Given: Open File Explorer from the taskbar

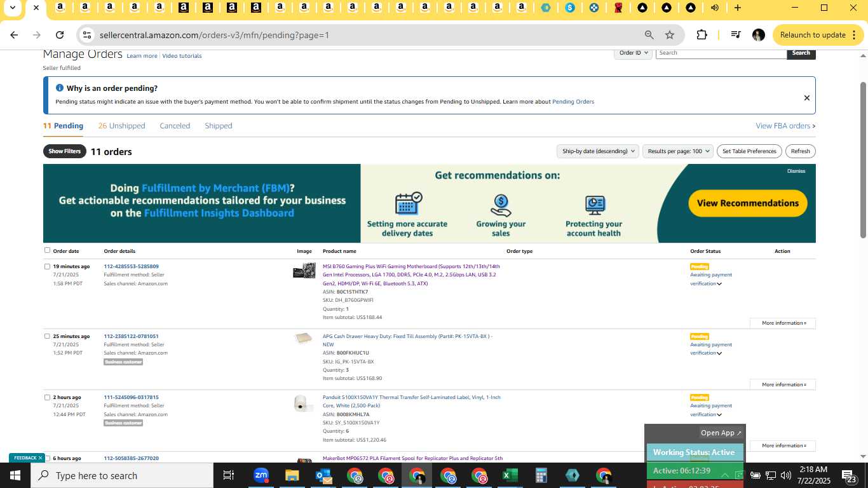Looking at the screenshot, I should (x=292, y=475).
